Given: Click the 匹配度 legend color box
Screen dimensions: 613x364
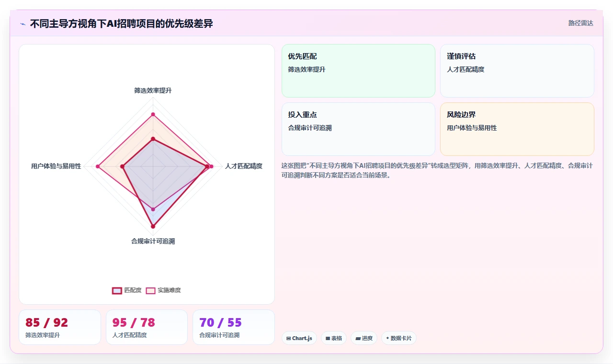Looking at the screenshot, I should tap(117, 290).
